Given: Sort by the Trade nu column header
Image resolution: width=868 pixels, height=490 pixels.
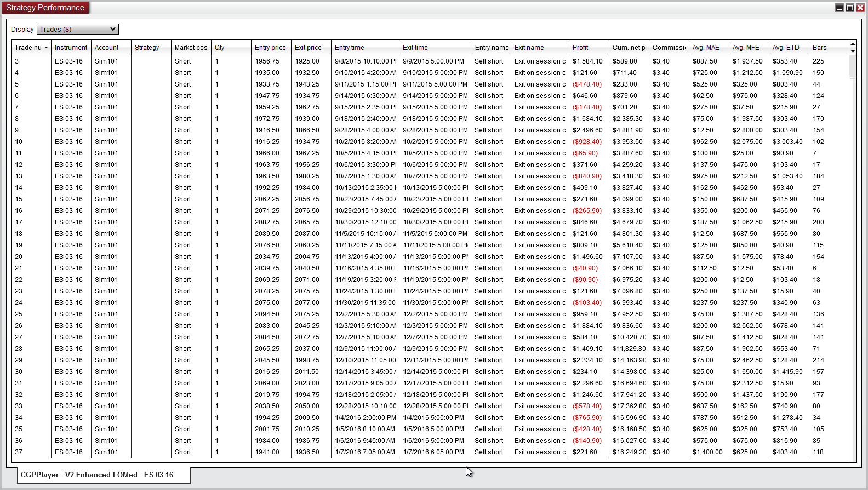Looking at the screenshot, I should pos(31,48).
